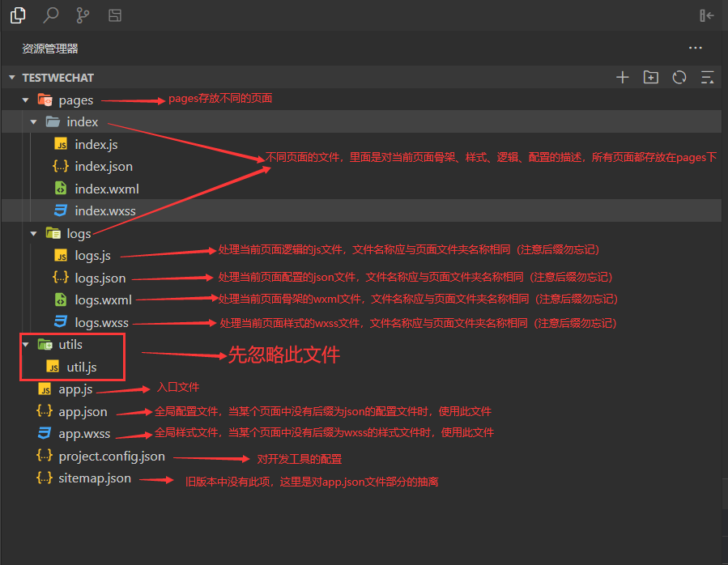Open the index.wxss file

click(105, 210)
